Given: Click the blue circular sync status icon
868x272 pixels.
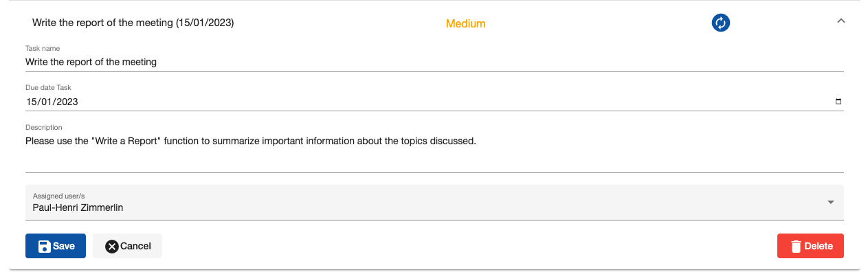Looking at the screenshot, I should click(720, 23).
